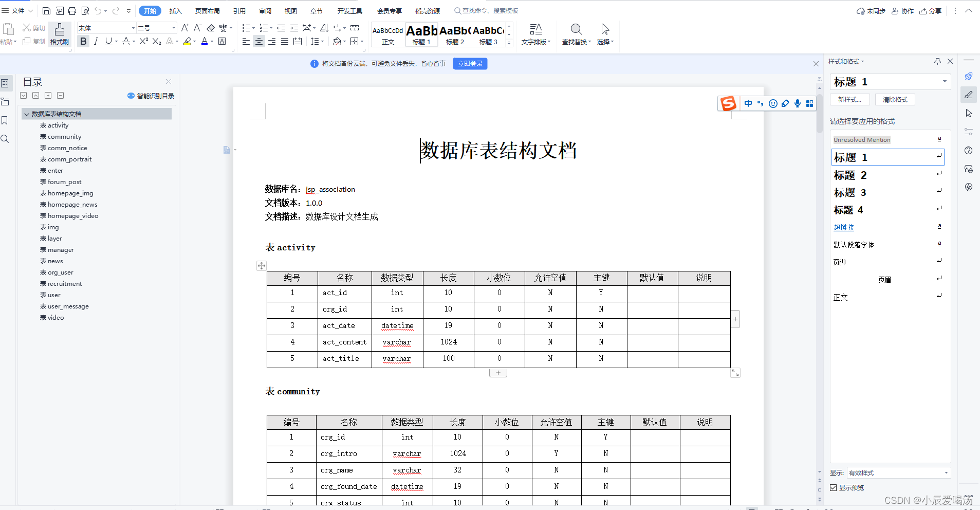This screenshot has height=510, width=980.
Task: Toggle center alignment
Action: pos(259,41)
